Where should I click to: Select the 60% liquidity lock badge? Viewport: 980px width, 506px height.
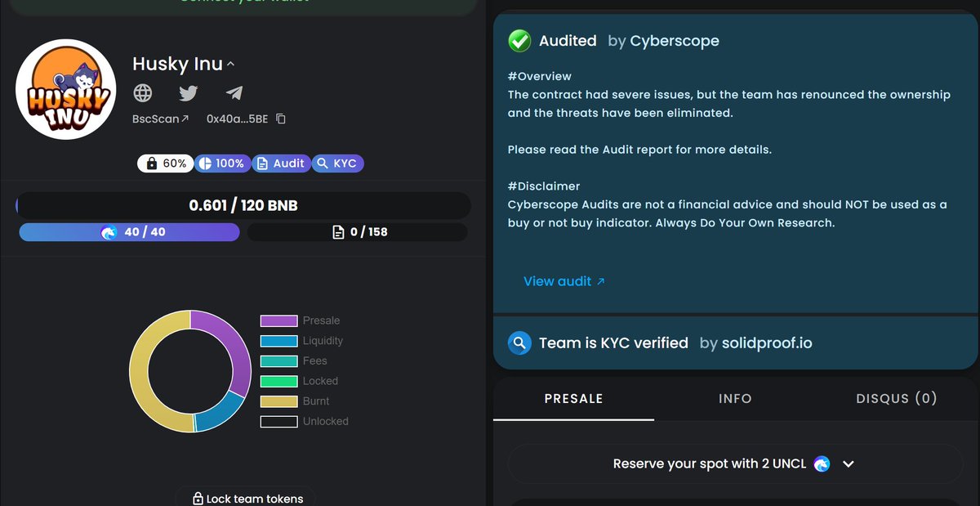(x=166, y=163)
